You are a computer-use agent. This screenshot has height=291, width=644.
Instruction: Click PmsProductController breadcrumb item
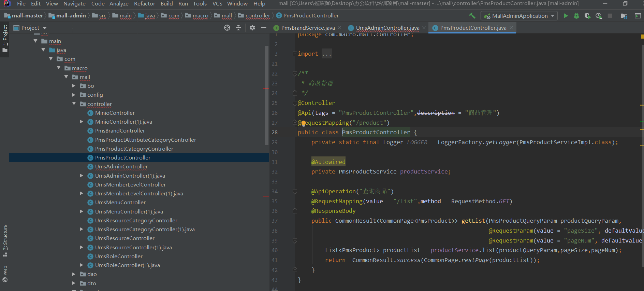[x=307, y=15]
